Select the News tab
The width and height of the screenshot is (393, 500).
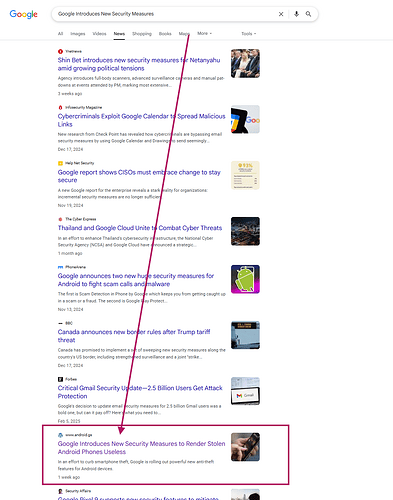pyautogui.click(x=119, y=34)
